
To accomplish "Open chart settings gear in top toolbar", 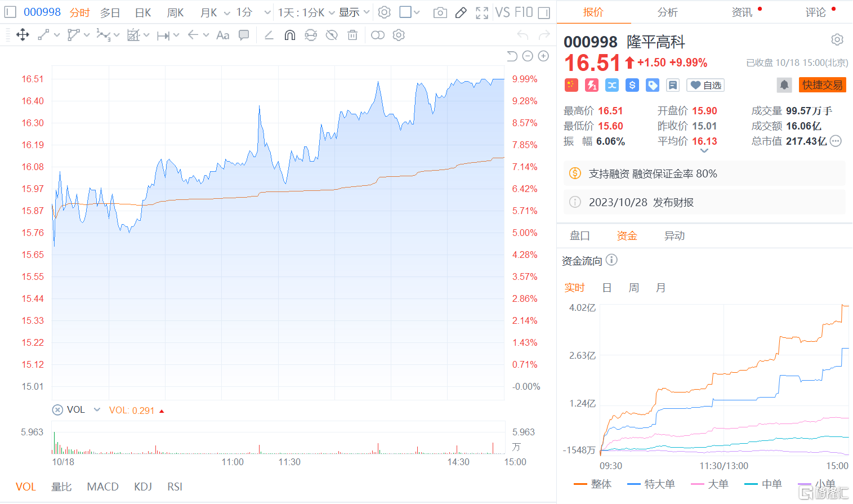I will tap(384, 12).
